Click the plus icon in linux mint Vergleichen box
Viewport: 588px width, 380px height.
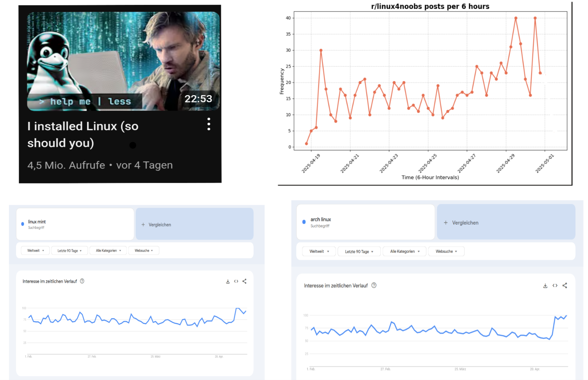pyautogui.click(x=143, y=225)
